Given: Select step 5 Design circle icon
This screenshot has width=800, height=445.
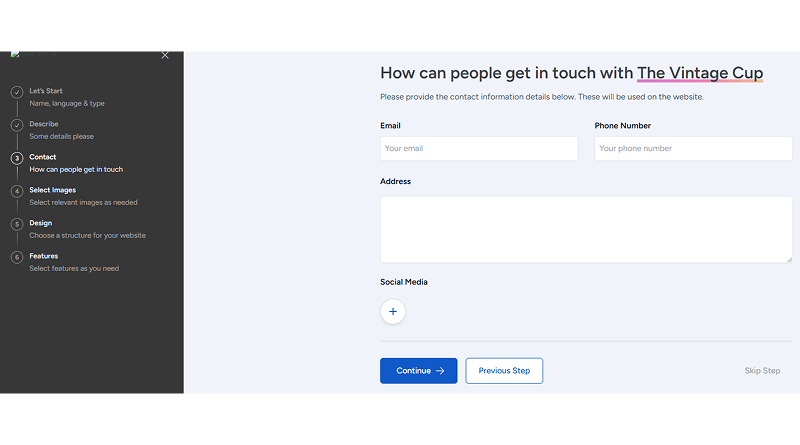Looking at the screenshot, I should [x=17, y=224].
